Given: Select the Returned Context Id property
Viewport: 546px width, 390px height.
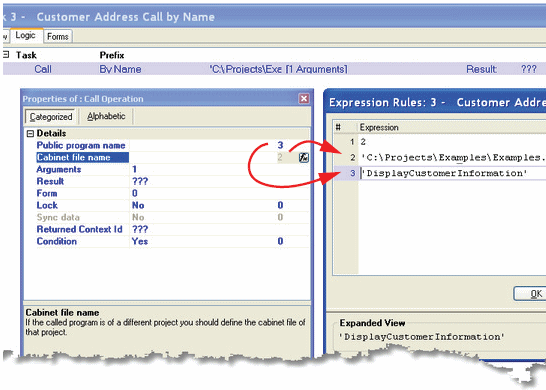Looking at the screenshot, I should [80, 229].
